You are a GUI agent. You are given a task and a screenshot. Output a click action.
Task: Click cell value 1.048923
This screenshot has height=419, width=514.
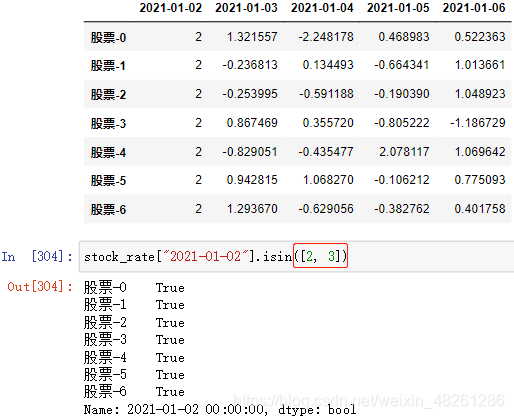pyautogui.click(x=480, y=94)
